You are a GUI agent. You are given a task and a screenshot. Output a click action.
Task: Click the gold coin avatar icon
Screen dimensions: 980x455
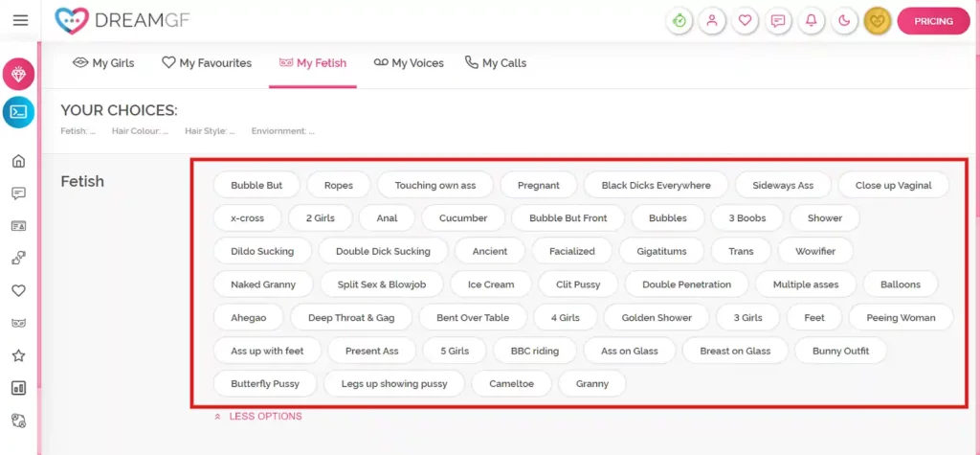point(878,21)
